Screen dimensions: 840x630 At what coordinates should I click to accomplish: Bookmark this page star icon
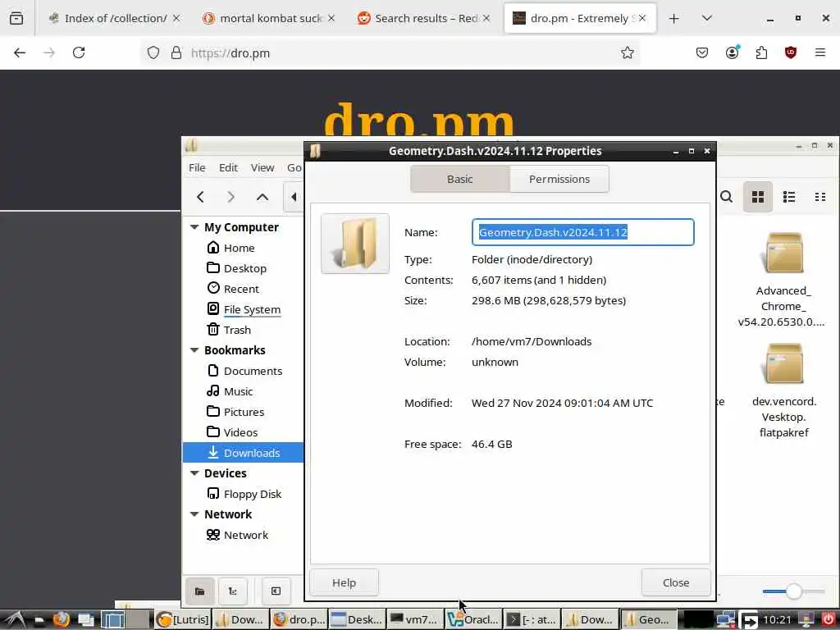pyautogui.click(x=628, y=52)
